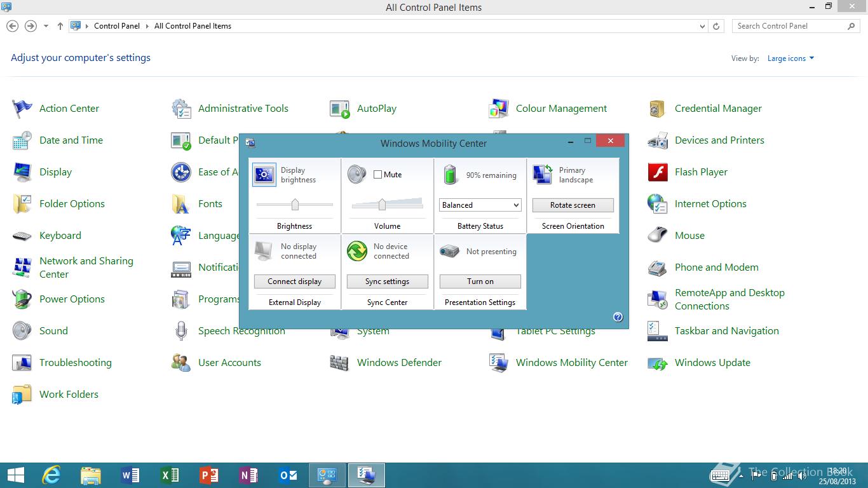Open the View by Large icons dropdown

(790, 58)
